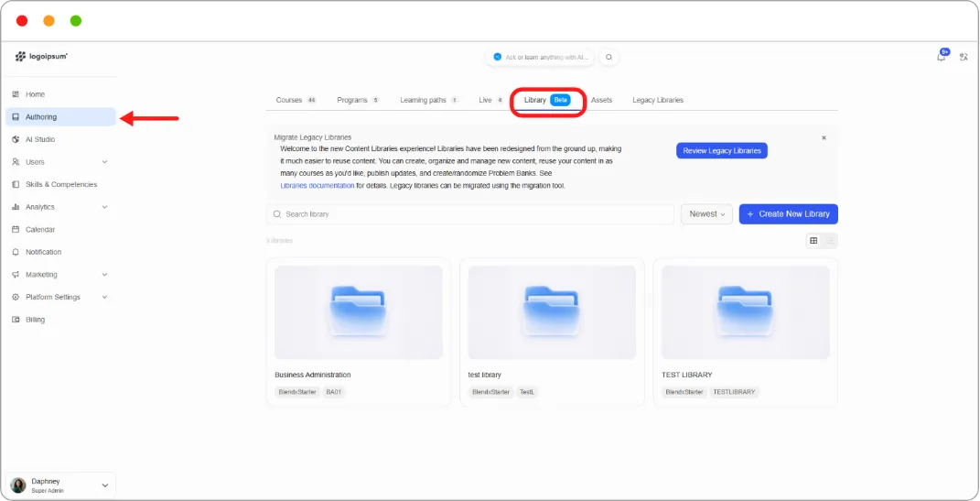Click Review Legacy Libraries button
Viewport: 980px width, 501px height.
[722, 151]
